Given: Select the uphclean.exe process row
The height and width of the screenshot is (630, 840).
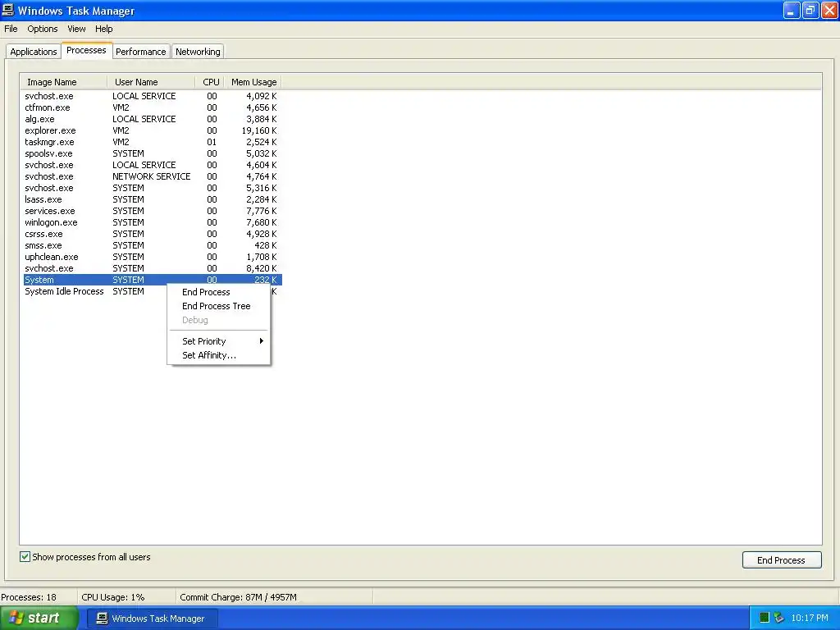Looking at the screenshot, I should coord(153,257).
